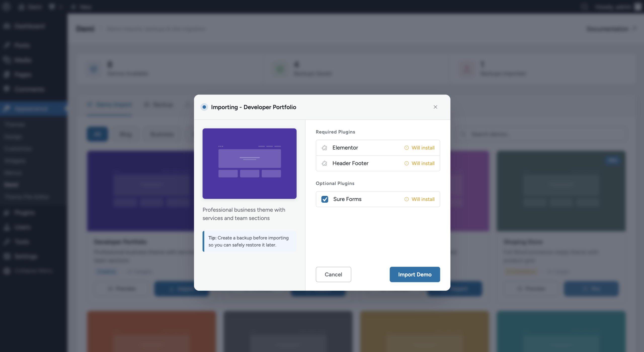Click the blue status dot beside Importing title
The image size is (644, 352).
(x=204, y=107)
